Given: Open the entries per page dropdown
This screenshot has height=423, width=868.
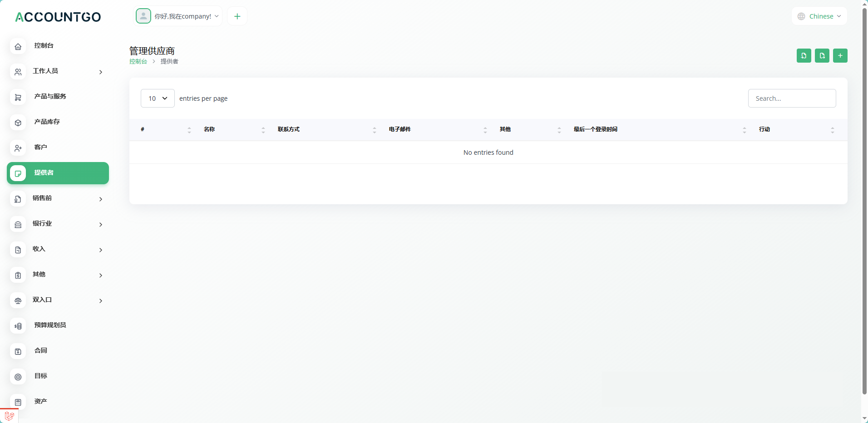Looking at the screenshot, I should 158,98.
